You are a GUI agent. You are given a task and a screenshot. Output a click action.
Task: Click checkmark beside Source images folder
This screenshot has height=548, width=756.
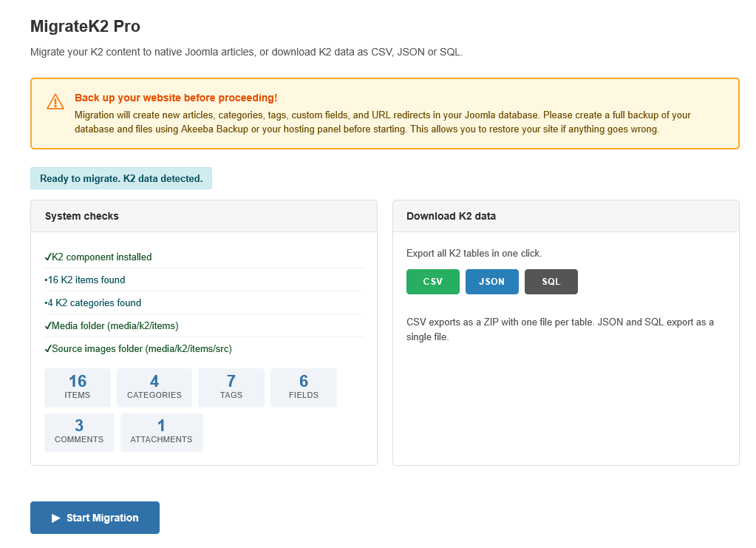tap(48, 349)
